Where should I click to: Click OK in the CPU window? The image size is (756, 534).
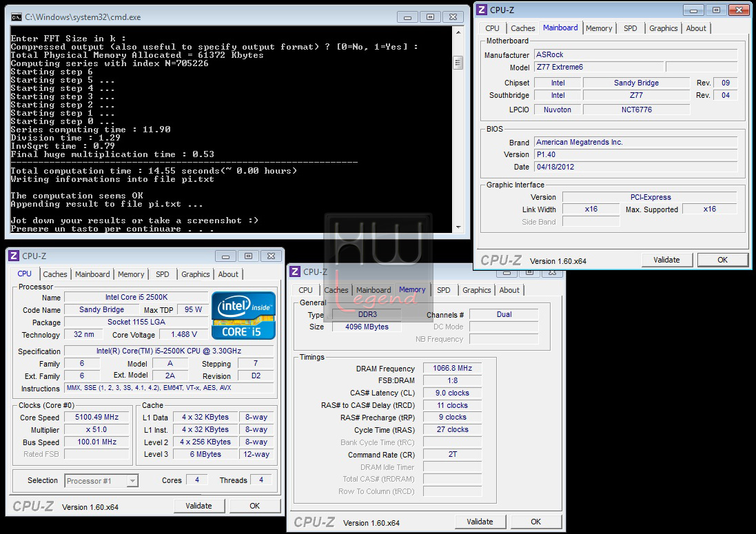click(x=254, y=506)
